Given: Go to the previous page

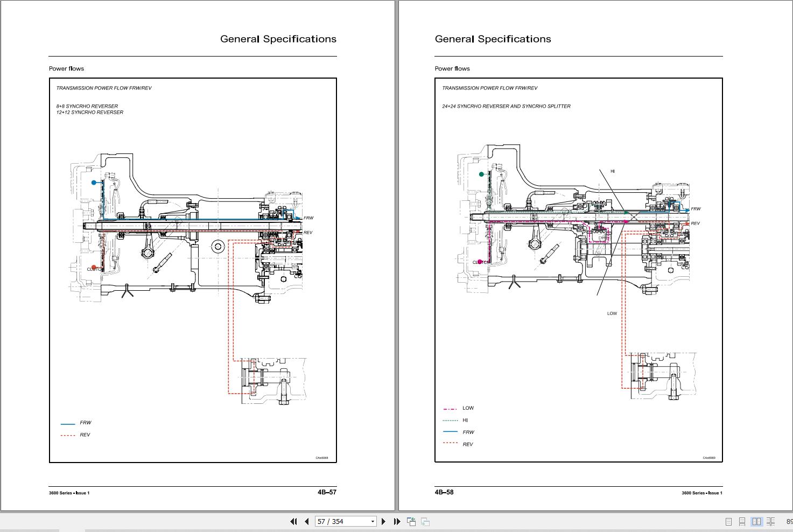Looking at the screenshot, I should (x=307, y=521).
